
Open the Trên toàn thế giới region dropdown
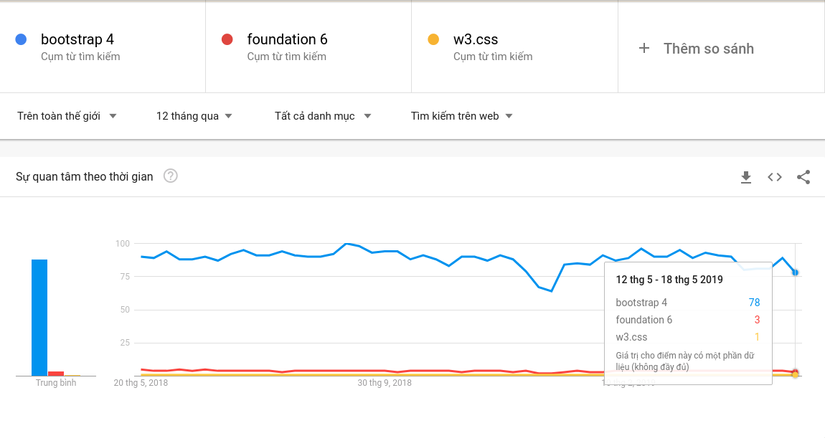tap(67, 116)
